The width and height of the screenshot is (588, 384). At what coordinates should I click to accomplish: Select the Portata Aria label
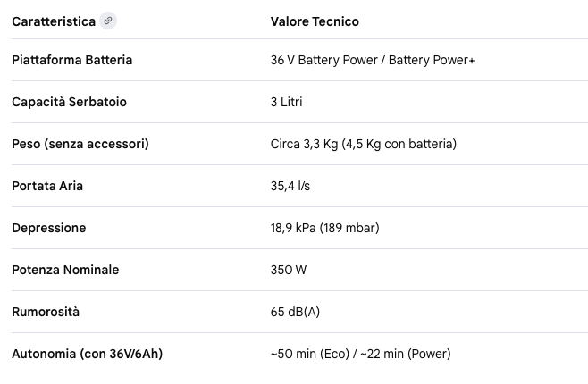click(47, 186)
